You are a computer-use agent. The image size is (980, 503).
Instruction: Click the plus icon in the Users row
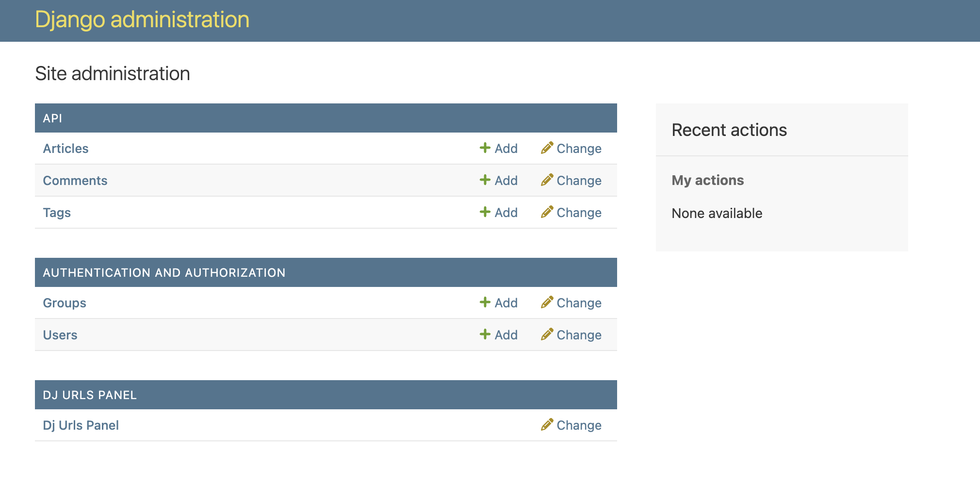coord(485,334)
